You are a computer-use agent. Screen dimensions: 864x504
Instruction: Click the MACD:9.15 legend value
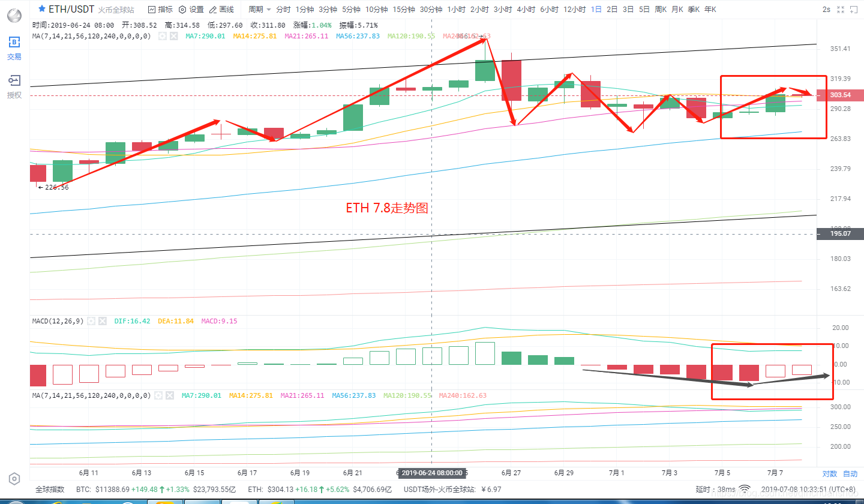(x=219, y=321)
